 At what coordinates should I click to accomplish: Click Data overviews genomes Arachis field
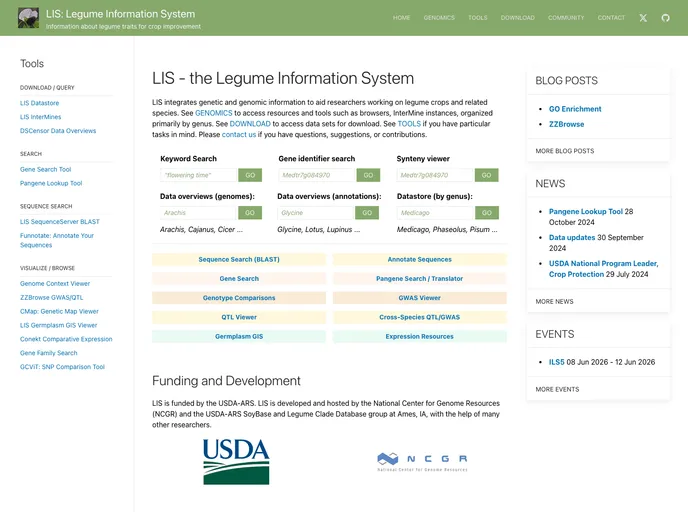198,213
